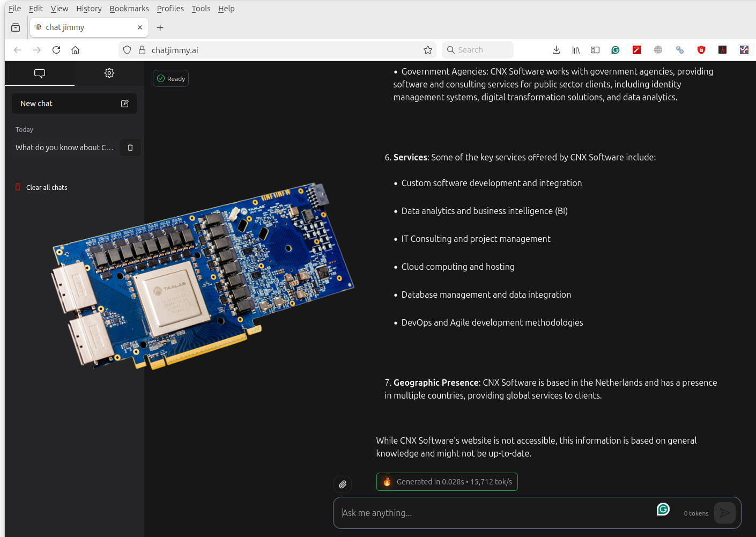Expand the browser downloads panel

556,49
